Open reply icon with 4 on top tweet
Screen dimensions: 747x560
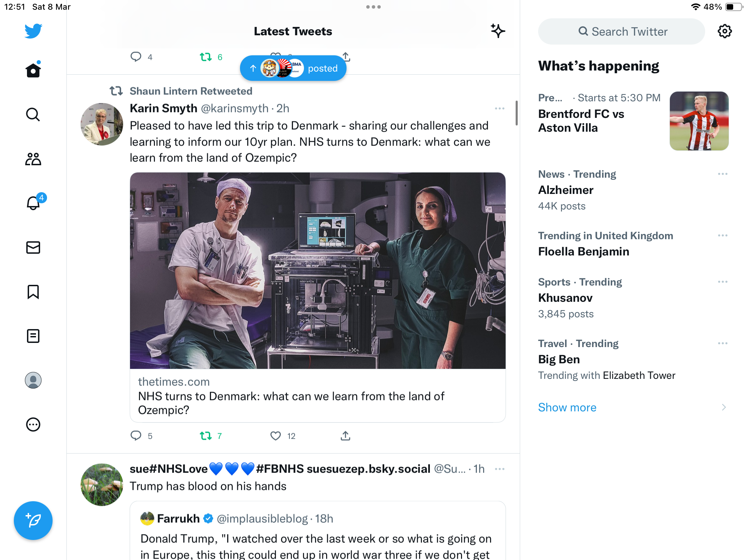tap(136, 57)
